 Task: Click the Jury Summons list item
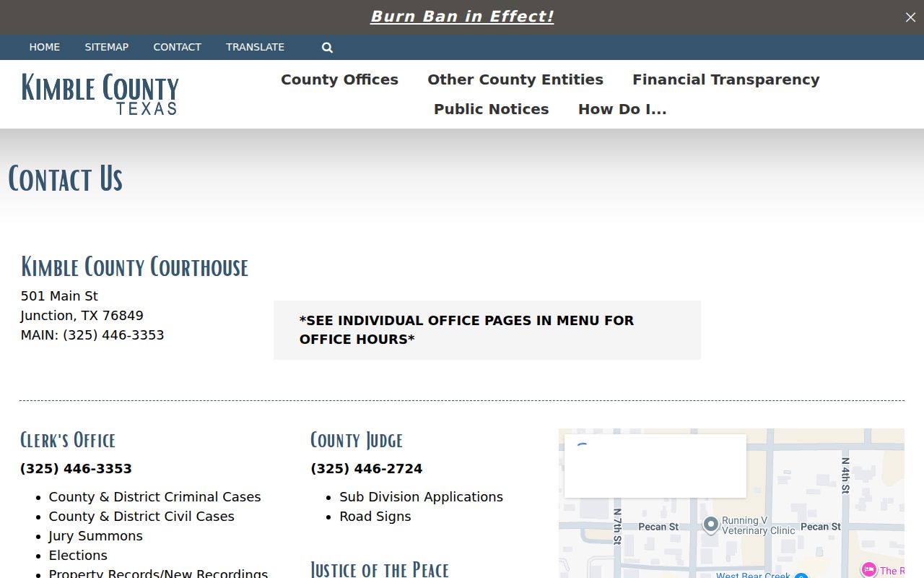click(95, 536)
